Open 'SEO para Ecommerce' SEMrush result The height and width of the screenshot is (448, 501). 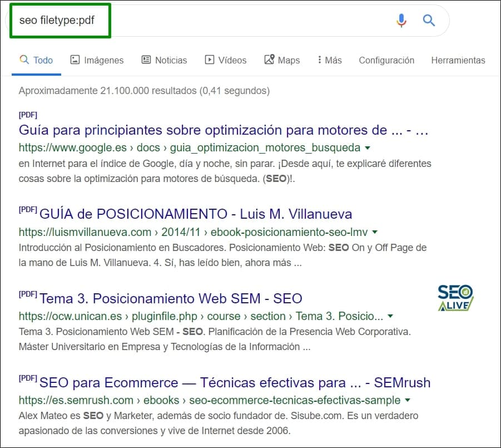[235, 382]
